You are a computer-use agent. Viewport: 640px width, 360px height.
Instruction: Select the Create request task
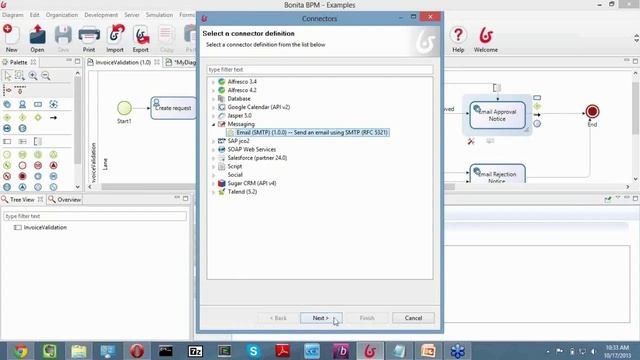173,108
